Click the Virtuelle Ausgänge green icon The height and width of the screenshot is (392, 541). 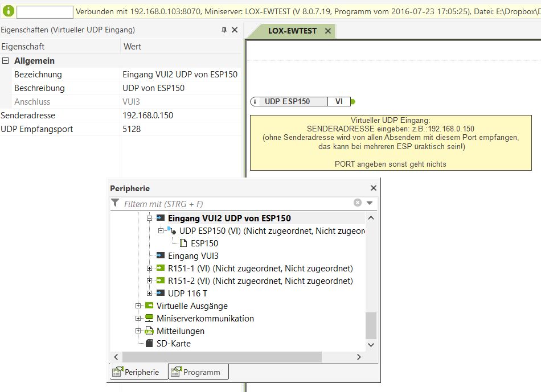149,305
